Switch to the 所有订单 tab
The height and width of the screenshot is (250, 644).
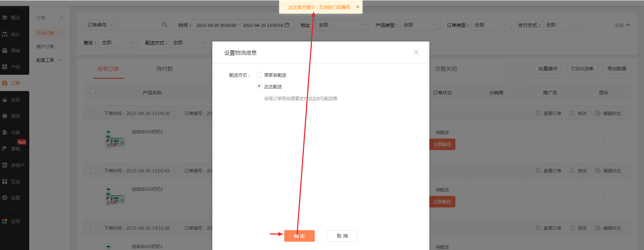tap(108, 69)
